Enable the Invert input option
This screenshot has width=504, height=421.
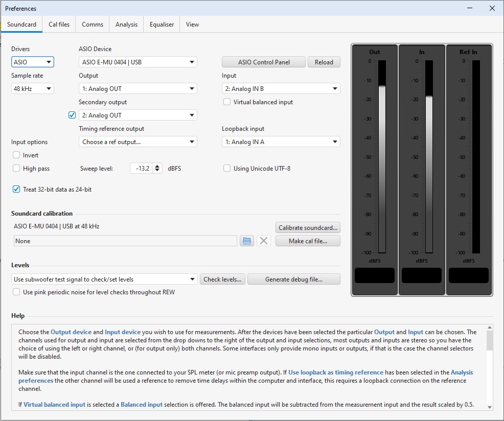coord(16,155)
